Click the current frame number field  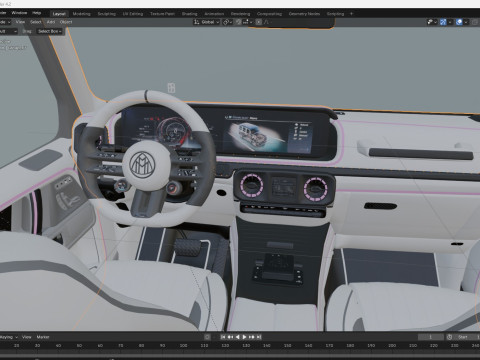click(x=431, y=337)
